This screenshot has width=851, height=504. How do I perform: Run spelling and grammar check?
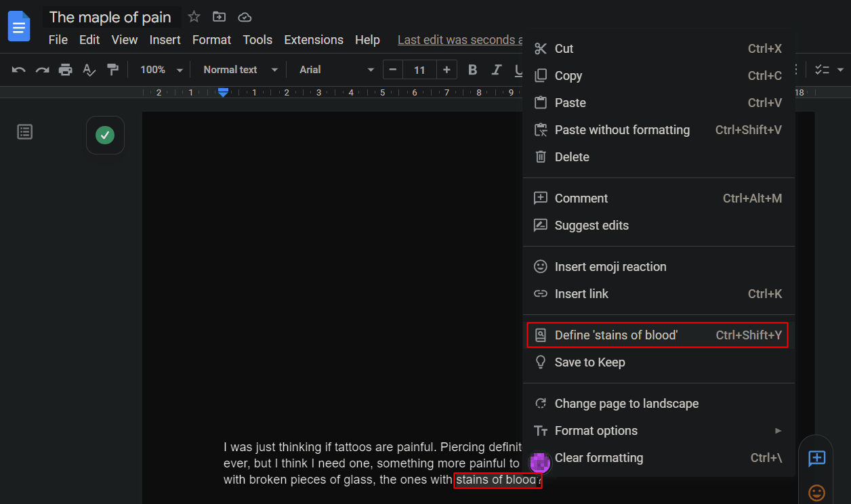coord(89,70)
